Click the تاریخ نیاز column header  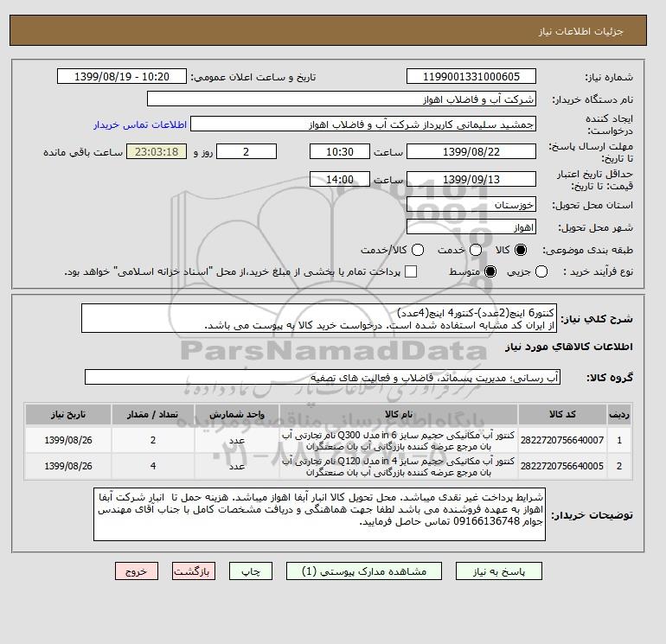click(x=68, y=414)
